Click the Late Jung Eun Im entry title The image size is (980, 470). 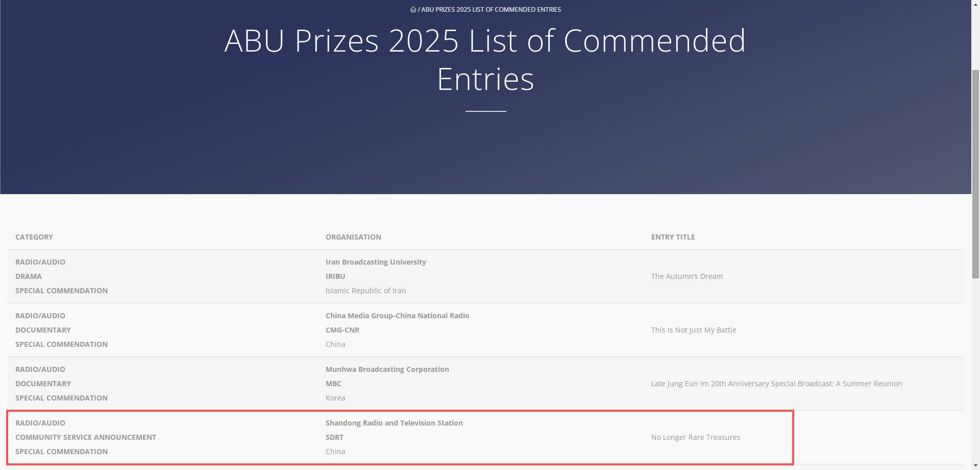pyautogui.click(x=776, y=384)
